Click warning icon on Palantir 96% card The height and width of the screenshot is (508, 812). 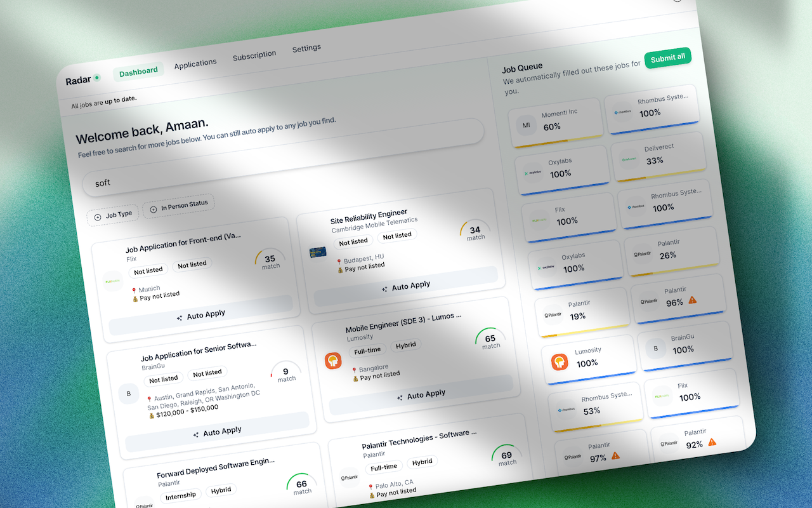pos(693,300)
